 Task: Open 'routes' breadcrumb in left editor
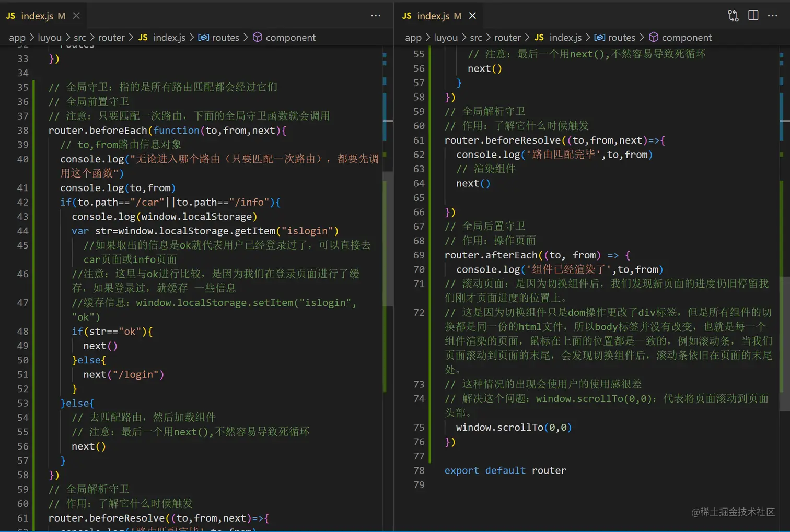(225, 38)
